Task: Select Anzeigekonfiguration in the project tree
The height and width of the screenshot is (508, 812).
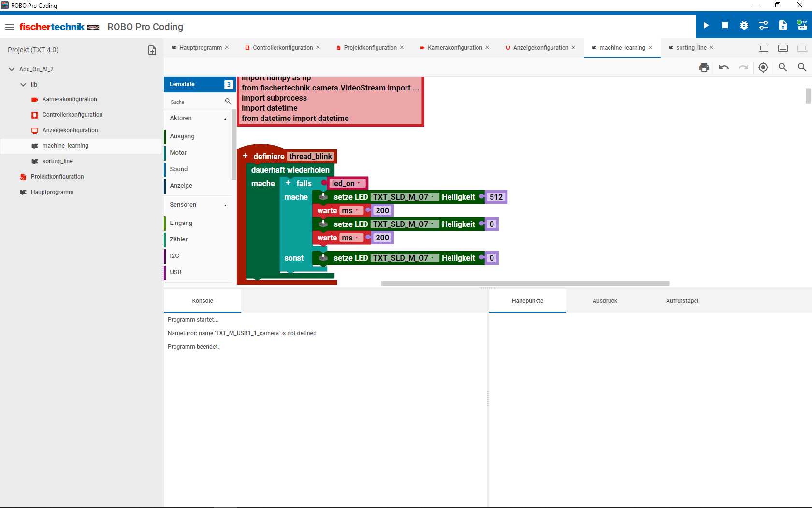Action: point(70,130)
